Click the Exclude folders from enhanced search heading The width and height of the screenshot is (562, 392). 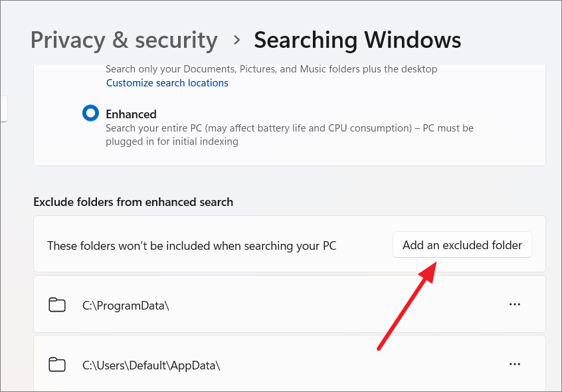click(x=134, y=202)
